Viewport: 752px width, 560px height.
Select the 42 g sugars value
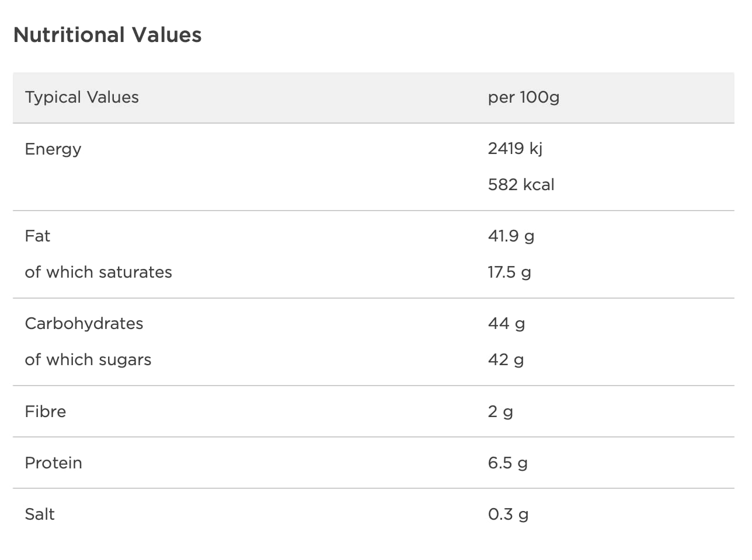click(506, 359)
